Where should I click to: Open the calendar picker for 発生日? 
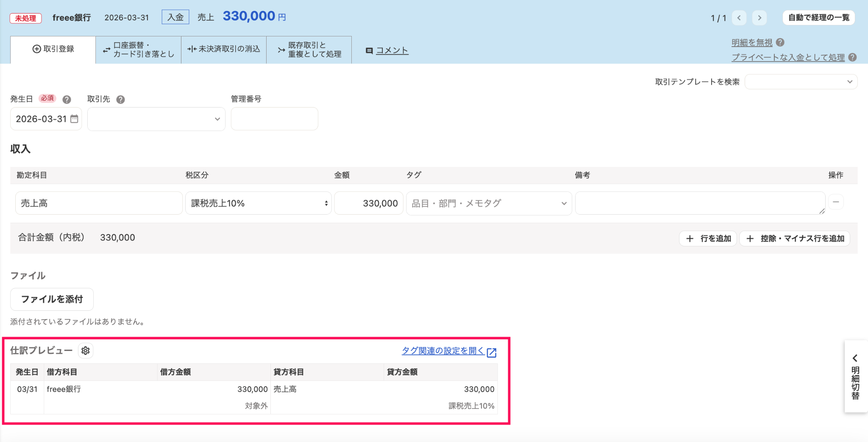[74, 119]
